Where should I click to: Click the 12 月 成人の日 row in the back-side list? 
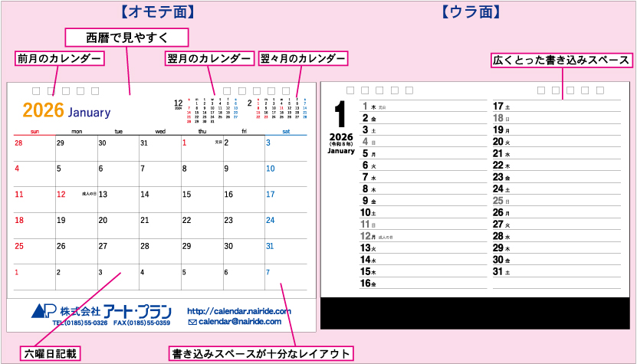pos(423,236)
